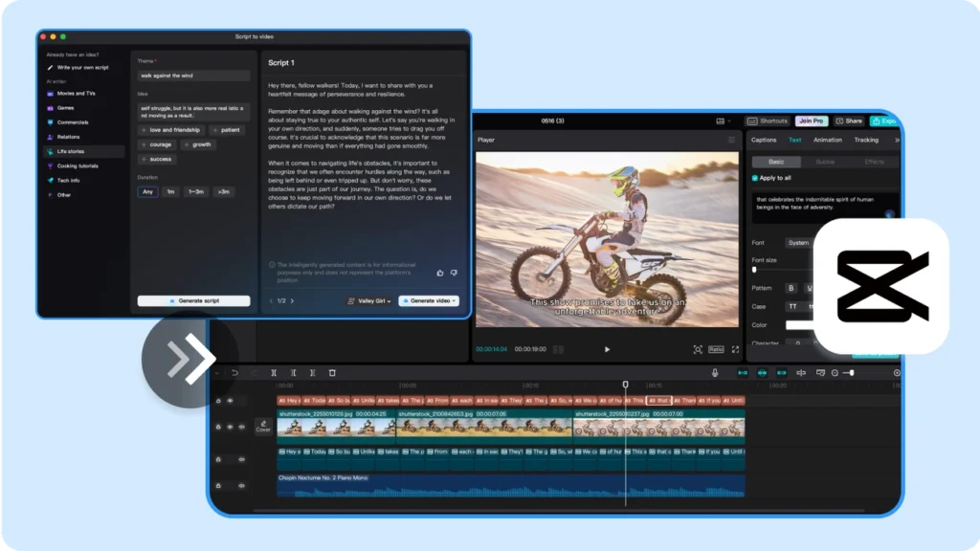Image resolution: width=980 pixels, height=551 pixels.
Task: Select Cooking tutorials in AI writer sidebar
Action: click(78, 165)
